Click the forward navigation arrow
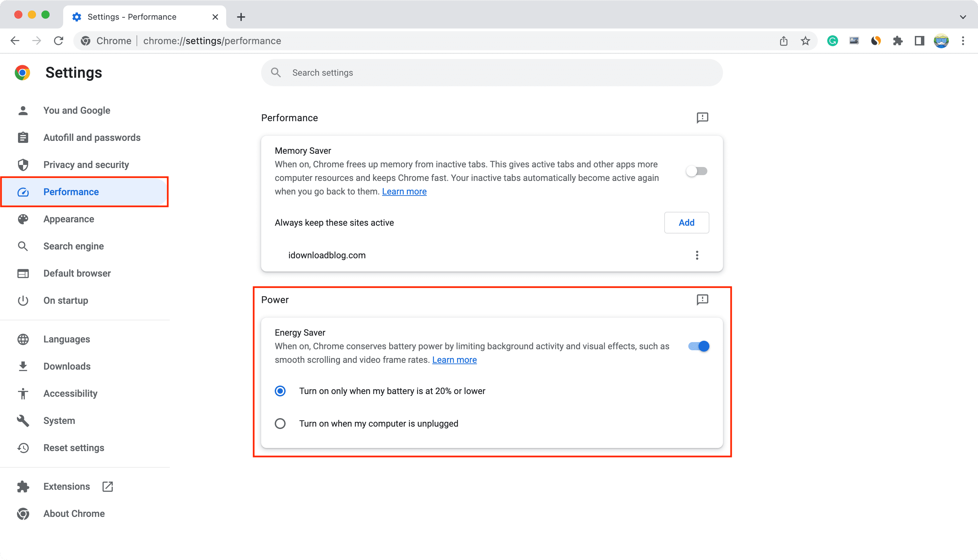The width and height of the screenshot is (978, 560). point(37,41)
